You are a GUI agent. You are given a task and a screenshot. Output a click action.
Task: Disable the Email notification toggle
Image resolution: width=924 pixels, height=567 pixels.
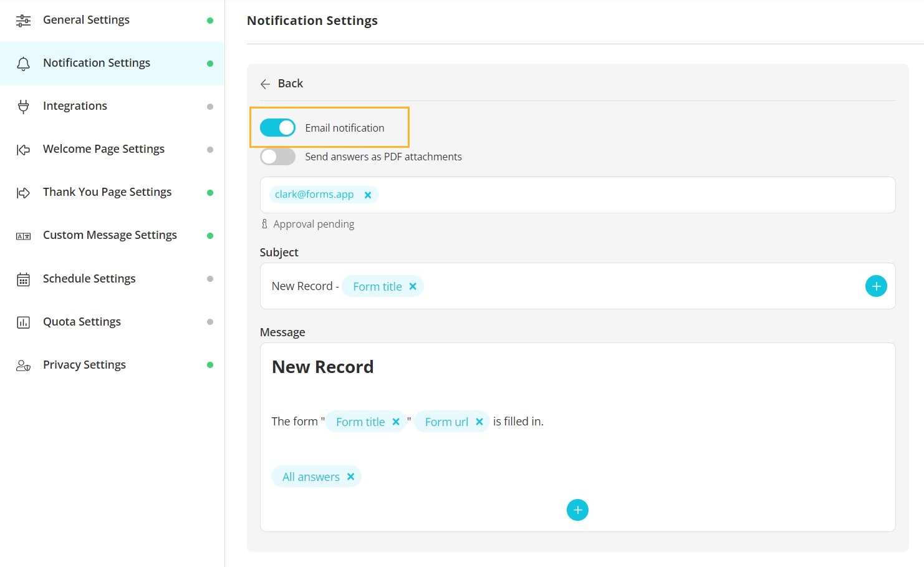click(x=277, y=127)
